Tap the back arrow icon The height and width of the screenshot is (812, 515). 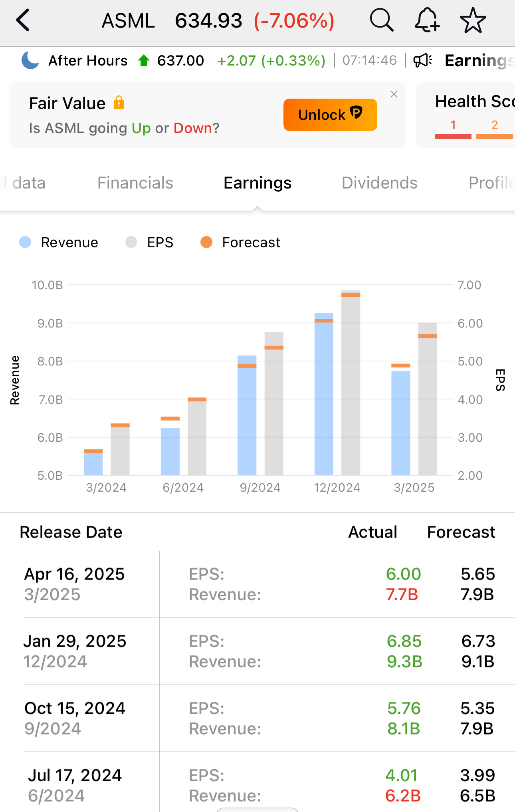click(23, 20)
